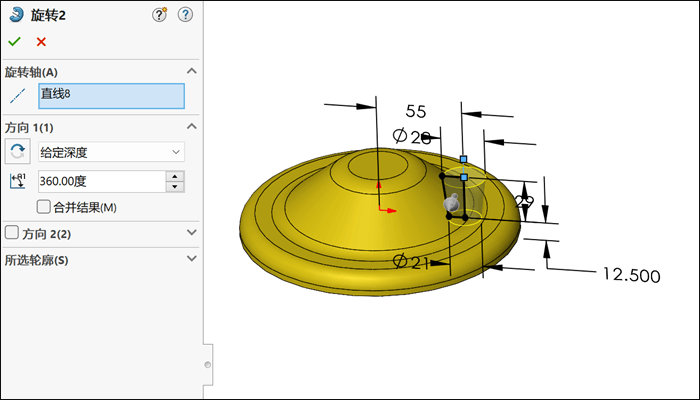Click the 360.00度 angle input field
This screenshot has width=700, height=400.
[102, 181]
